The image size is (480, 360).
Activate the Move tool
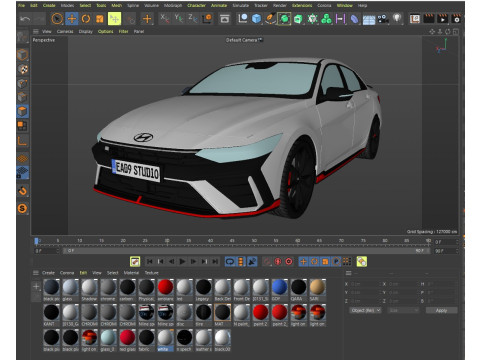72,19
